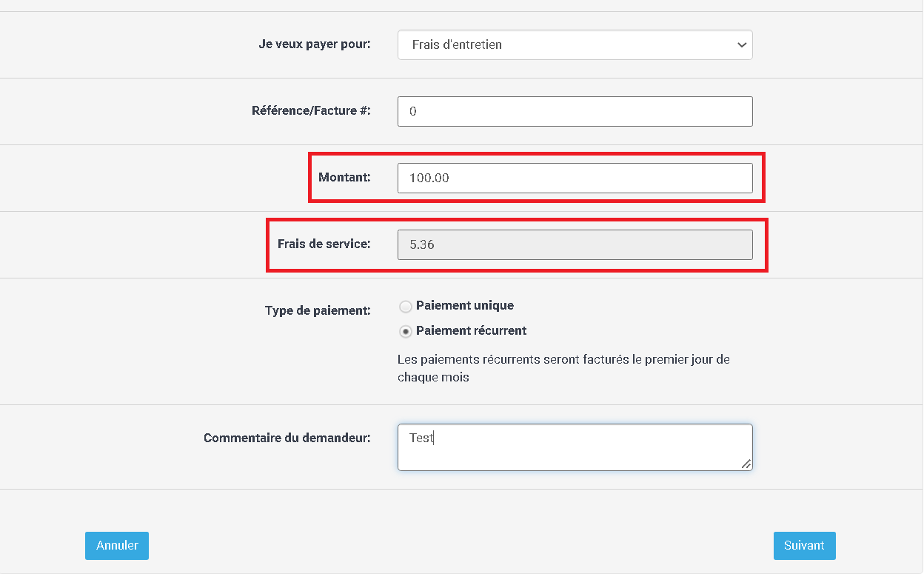Screen dimensions: 924x574
Task: Cancel with the Annuler button
Action: [x=117, y=545]
